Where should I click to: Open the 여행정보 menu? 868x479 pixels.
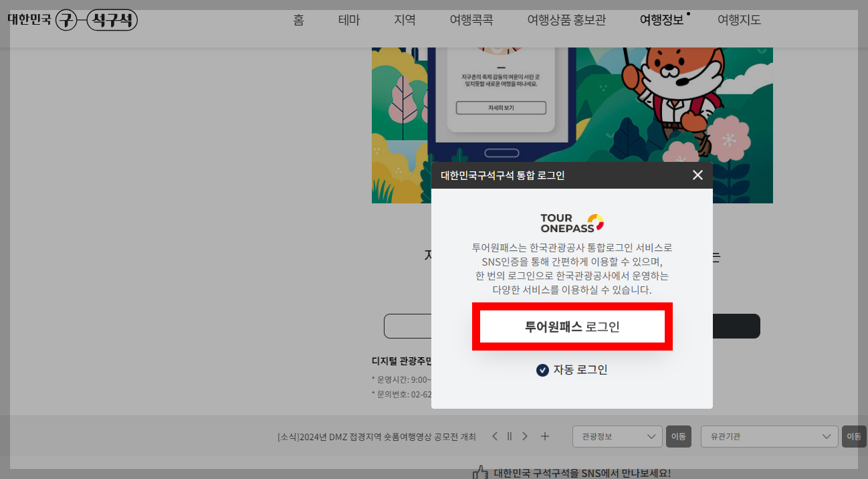[x=662, y=20]
